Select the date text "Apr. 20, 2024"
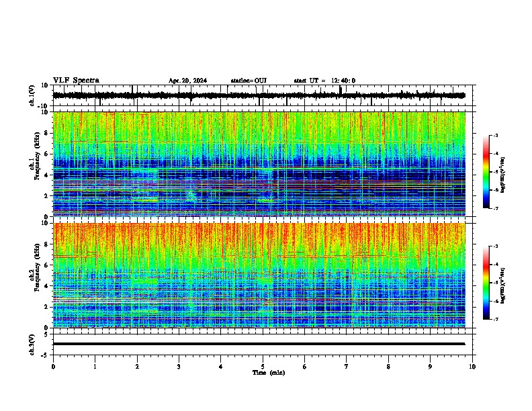This screenshot has width=532, height=411. tap(187, 81)
